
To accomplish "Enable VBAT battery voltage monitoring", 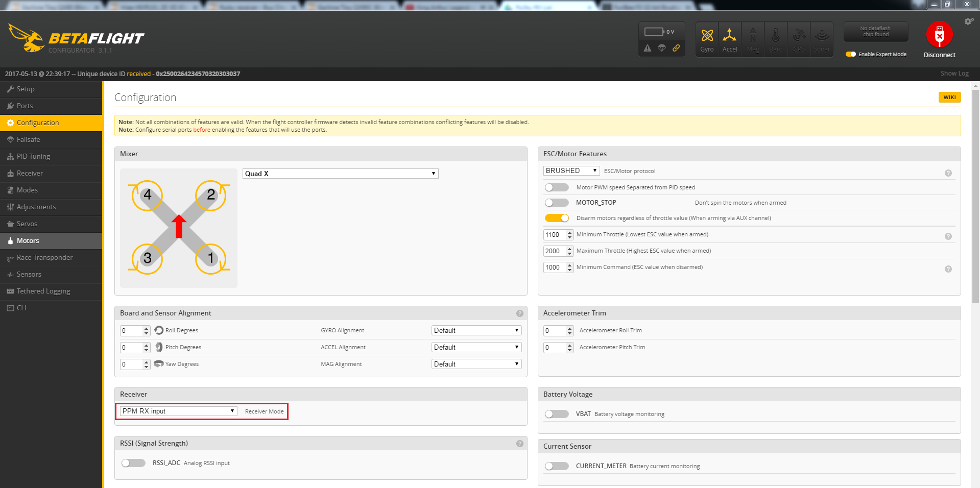I will [557, 414].
